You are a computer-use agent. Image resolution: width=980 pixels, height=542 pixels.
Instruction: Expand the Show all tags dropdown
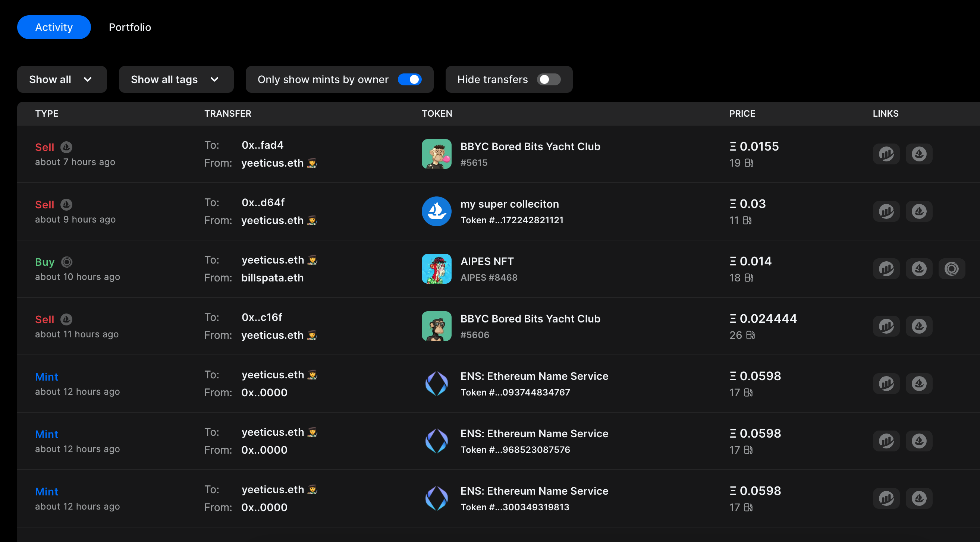176,79
